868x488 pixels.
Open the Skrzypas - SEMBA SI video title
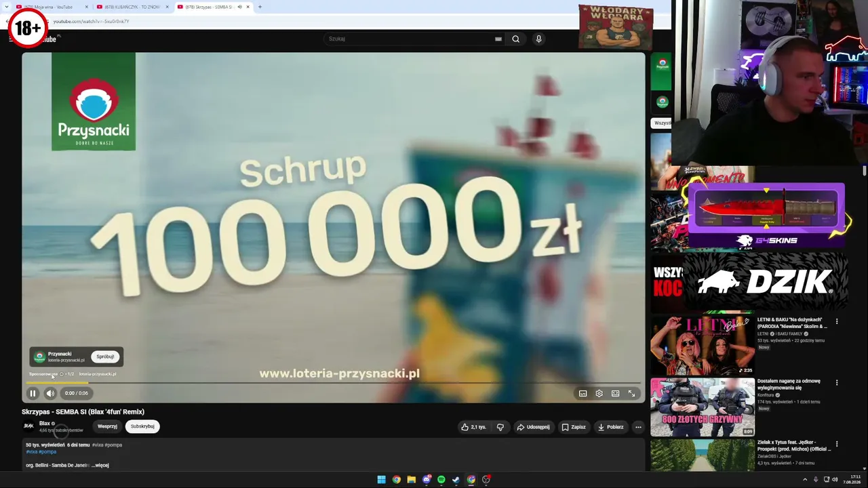click(83, 411)
